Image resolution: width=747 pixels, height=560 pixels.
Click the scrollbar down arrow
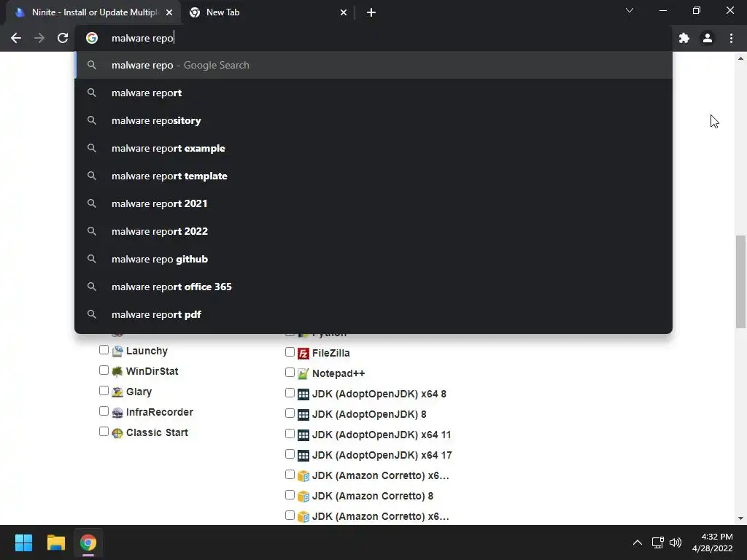pos(740,518)
